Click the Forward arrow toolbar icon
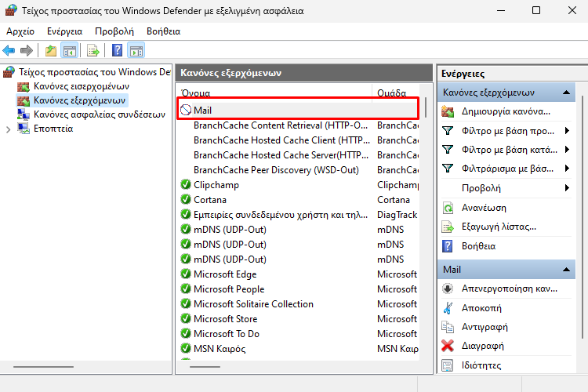 pos(27,50)
